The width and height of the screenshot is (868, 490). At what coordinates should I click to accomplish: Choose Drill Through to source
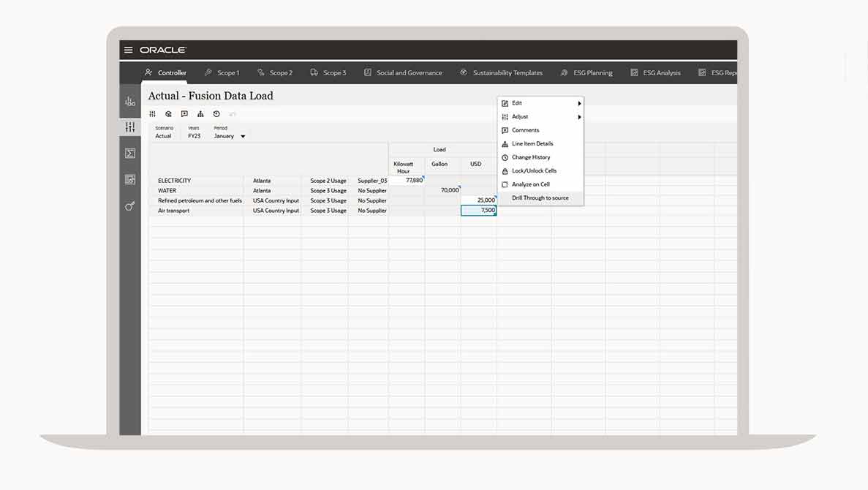point(540,198)
